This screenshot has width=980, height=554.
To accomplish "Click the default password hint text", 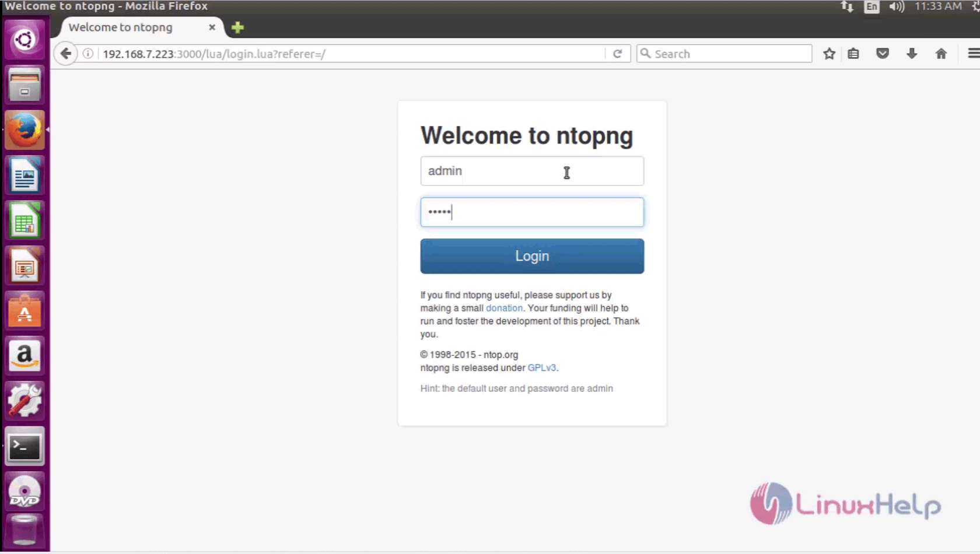I will tap(516, 388).
